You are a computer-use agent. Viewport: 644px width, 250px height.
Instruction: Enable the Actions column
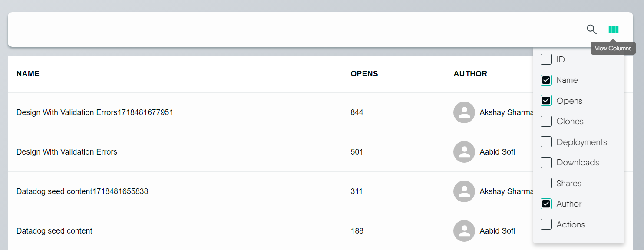(x=546, y=224)
